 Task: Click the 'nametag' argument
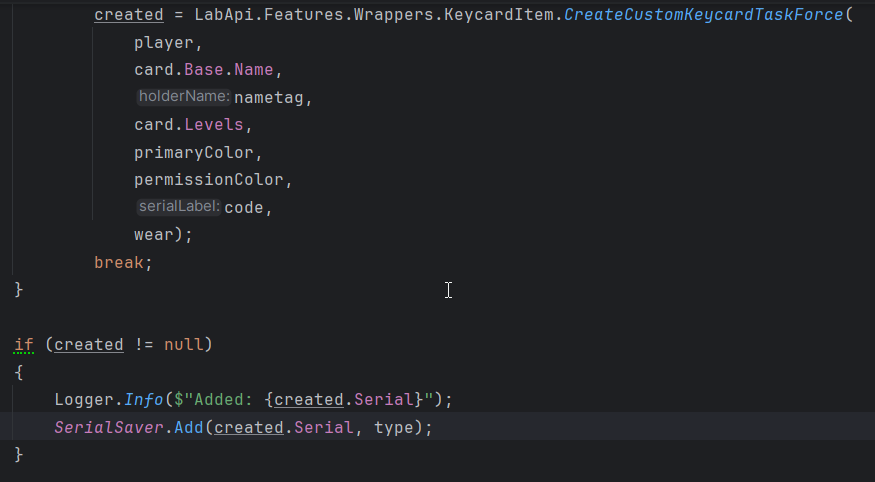pyautogui.click(x=268, y=98)
